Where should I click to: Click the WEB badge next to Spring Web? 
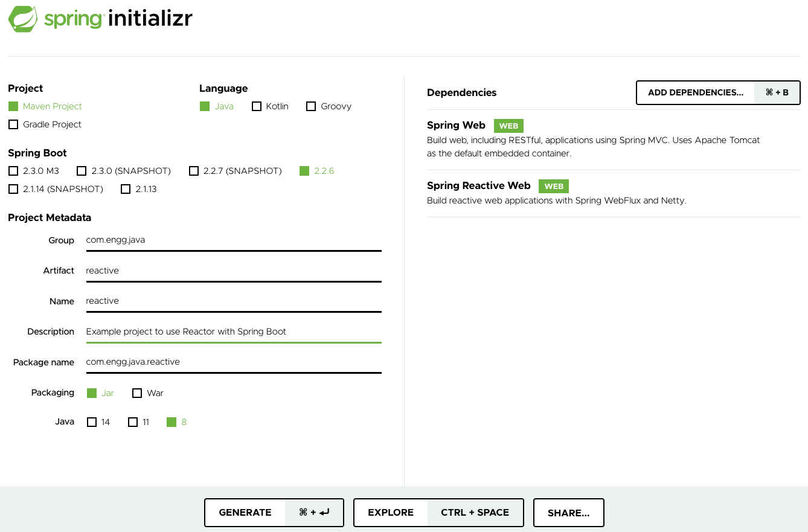click(x=508, y=126)
